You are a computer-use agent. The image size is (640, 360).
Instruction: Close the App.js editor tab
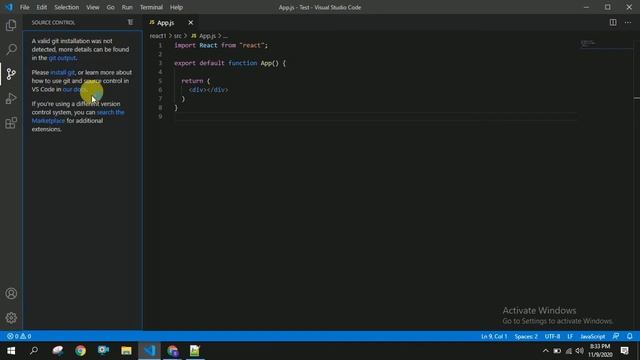pos(191,23)
